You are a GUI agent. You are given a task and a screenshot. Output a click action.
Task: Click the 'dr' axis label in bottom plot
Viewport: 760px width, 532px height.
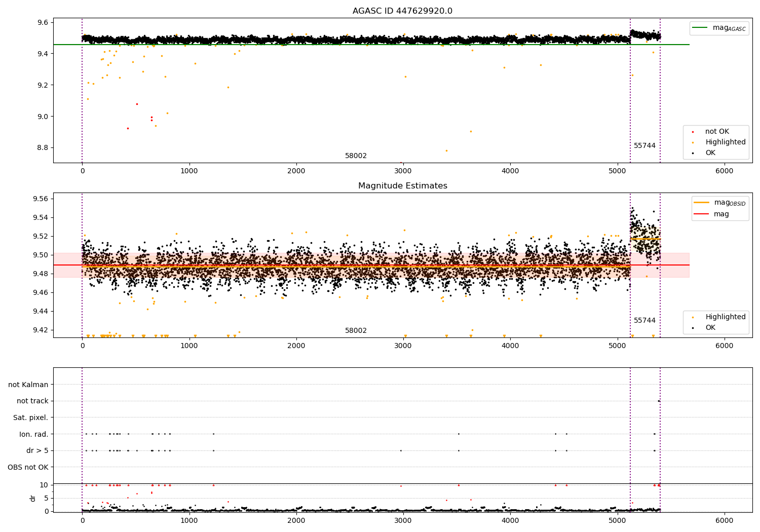click(x=33, y=498)
